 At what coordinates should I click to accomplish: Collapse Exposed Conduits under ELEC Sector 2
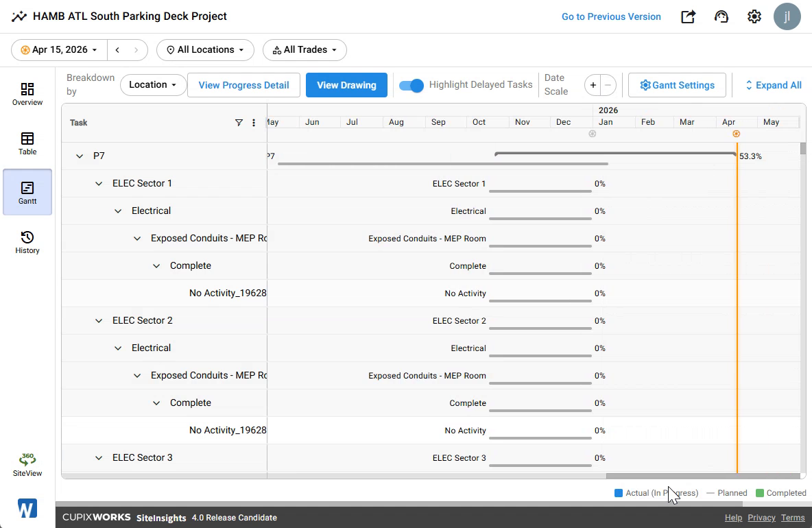pyautogui.click(x=136, y=375)
